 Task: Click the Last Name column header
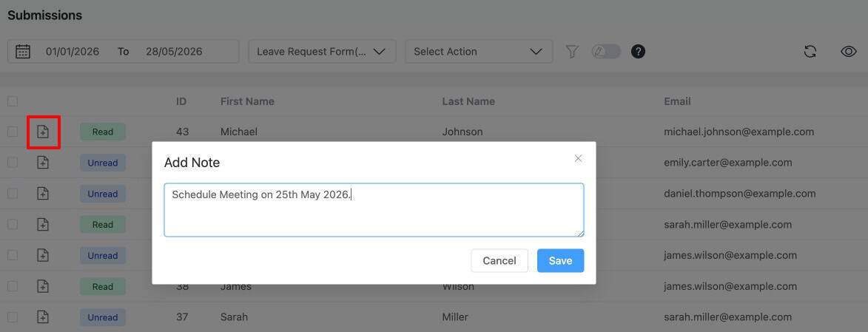(468, 101)
